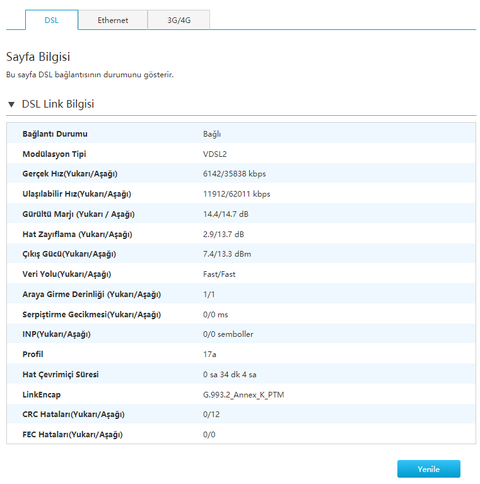
Task: Select the VDSL2 modulation value
Action: pos(215,154)
